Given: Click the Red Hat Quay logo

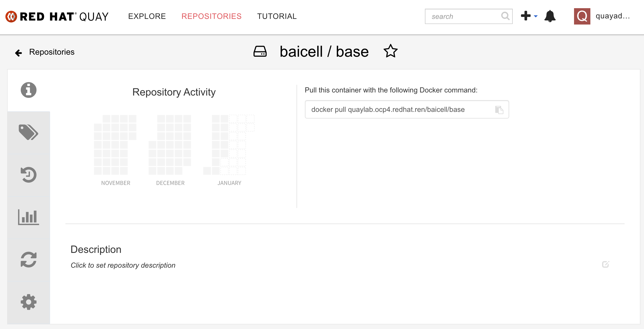Looking at the screenshot, I should (57, 17).
